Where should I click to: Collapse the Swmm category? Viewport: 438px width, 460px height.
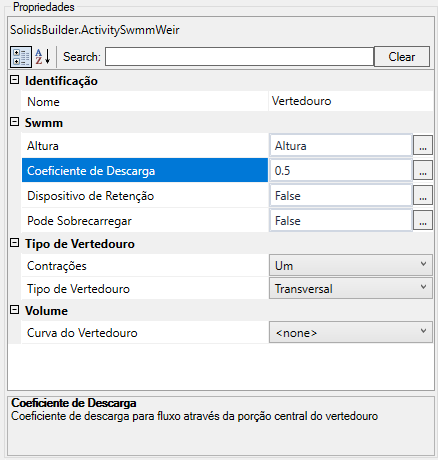click(14, 122)
